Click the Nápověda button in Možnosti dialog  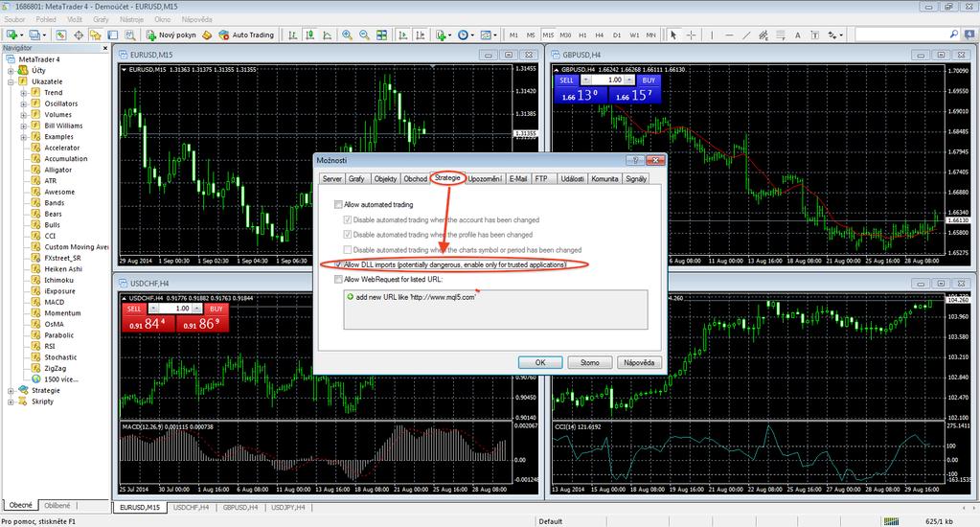(x=639, y=362)
